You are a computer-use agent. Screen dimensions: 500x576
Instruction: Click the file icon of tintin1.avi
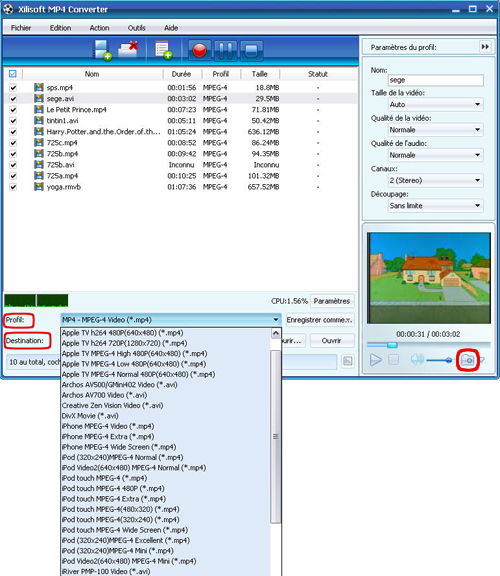pos(39,120)
